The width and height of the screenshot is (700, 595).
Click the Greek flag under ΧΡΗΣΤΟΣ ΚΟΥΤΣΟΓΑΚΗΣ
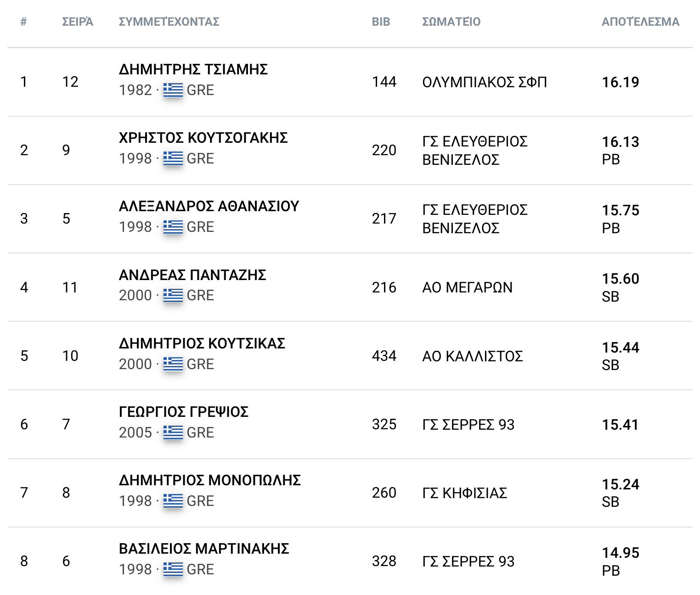pos(173,158)
